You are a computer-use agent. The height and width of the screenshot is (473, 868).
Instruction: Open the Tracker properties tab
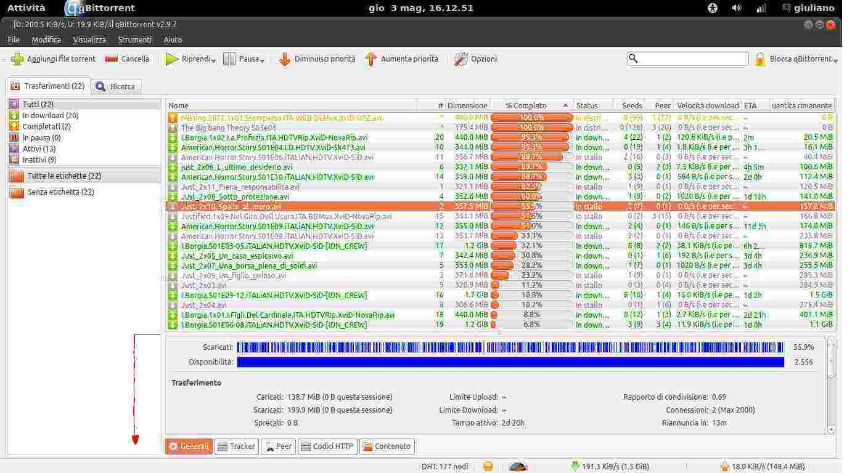[236, 447]
